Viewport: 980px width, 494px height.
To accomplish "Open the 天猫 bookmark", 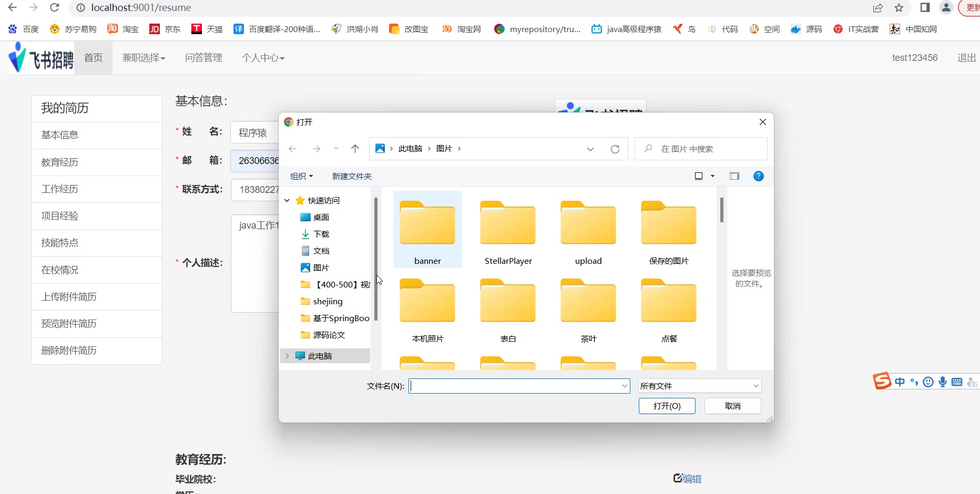I will point(207,29).
